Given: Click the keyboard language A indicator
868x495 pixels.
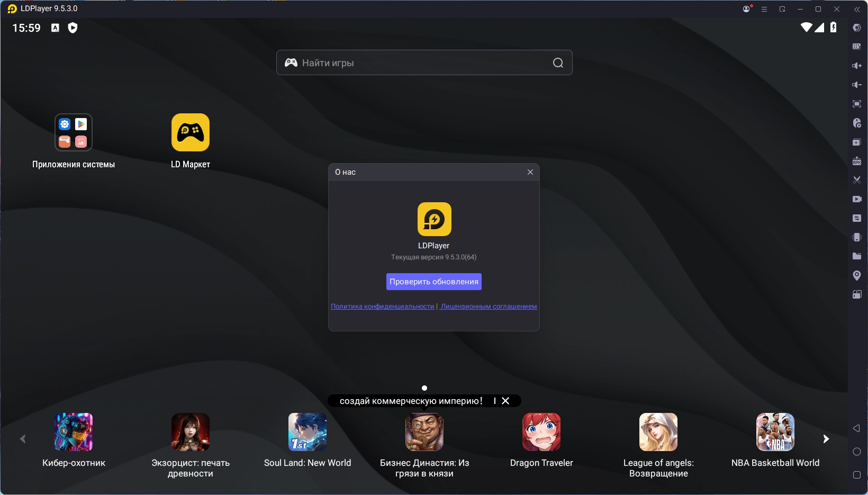Looking at the screenshot, I should (x=55, y=28).
